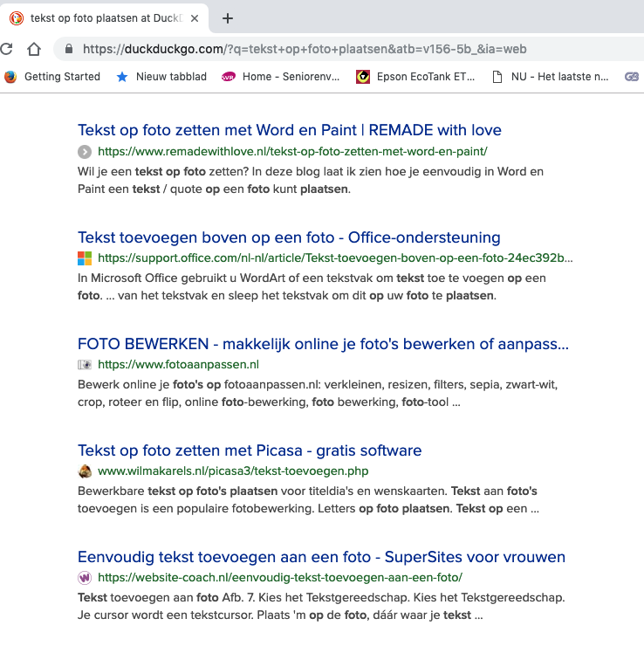Image resolution: width=644 pixels, height=646 pixels.
Task: Open 'FOTO BEWERKEN - makkelijk online' result
Action: click(x=323, y=344)
